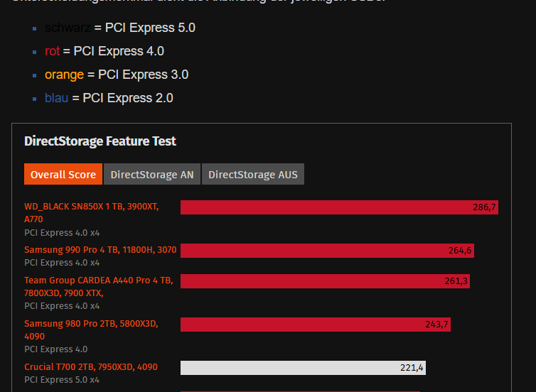Click the 286,7 score bar
Screen dimensions: 536x392
339,207
